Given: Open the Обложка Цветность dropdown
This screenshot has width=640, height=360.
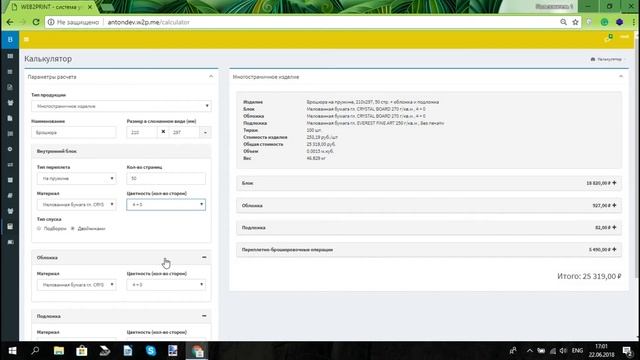Looking at the screenshot, I should [166, 284].
